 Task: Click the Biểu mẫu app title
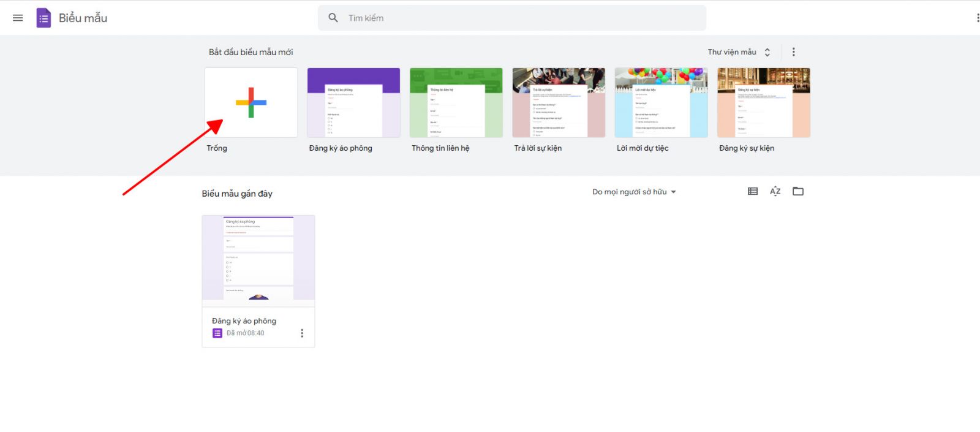click(83, 18)
